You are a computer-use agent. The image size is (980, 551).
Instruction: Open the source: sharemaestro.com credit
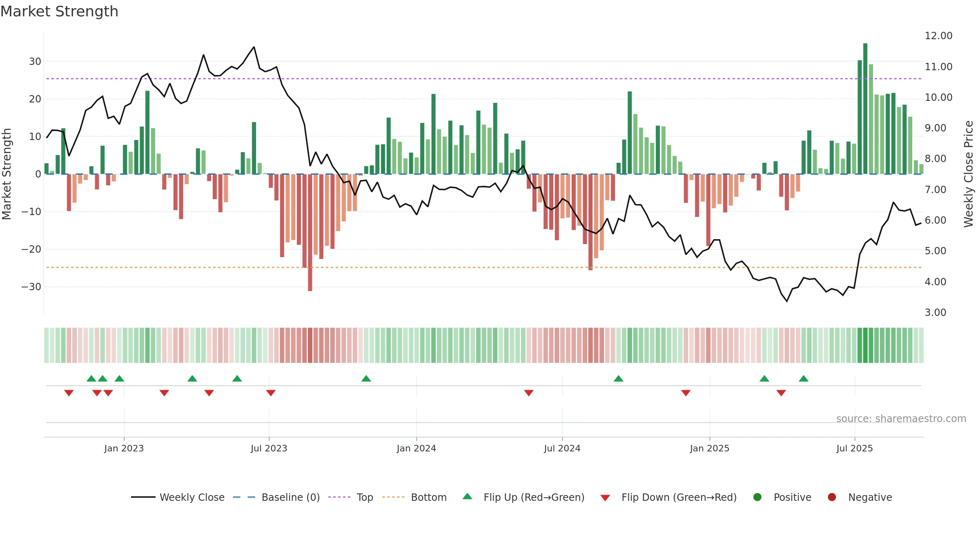[901, 418]
